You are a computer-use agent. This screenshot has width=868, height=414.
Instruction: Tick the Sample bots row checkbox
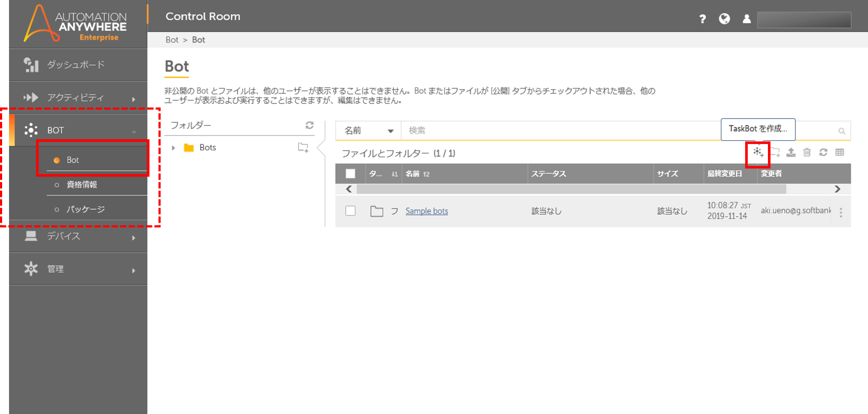[350, 211]
